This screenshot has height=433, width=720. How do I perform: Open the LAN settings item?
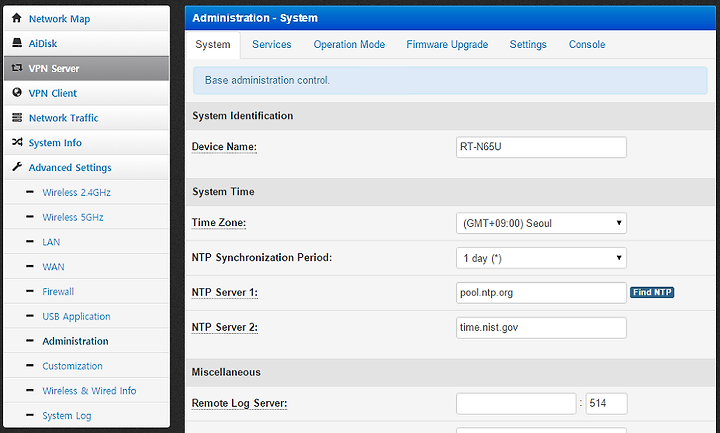(x=51, y=242)
